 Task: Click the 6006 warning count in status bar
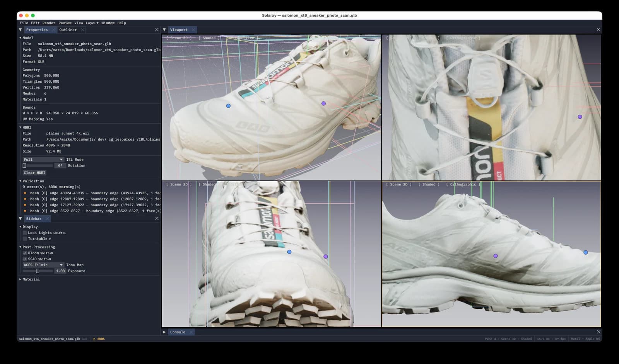click(x=101, y=339)
